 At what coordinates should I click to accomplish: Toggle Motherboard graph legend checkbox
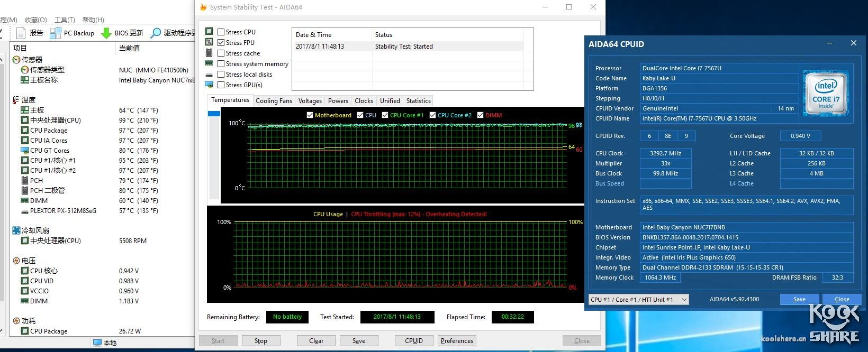click(x=310, y=115)
